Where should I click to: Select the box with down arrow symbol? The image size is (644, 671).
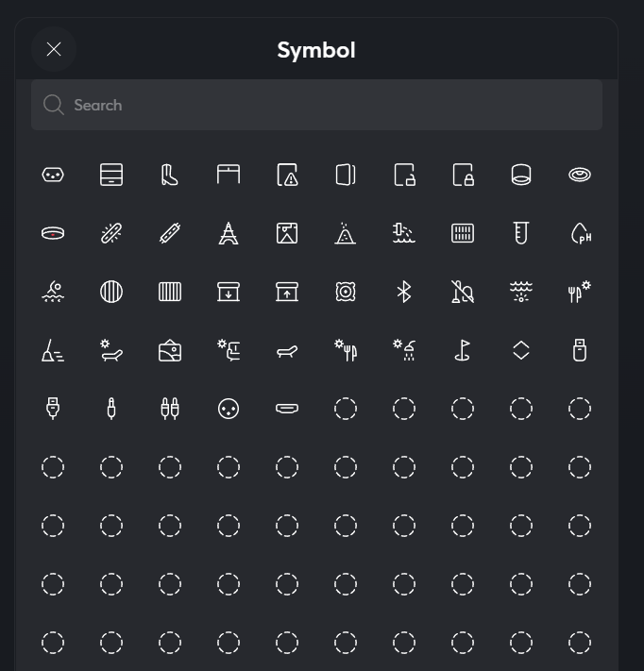[229, 292]
